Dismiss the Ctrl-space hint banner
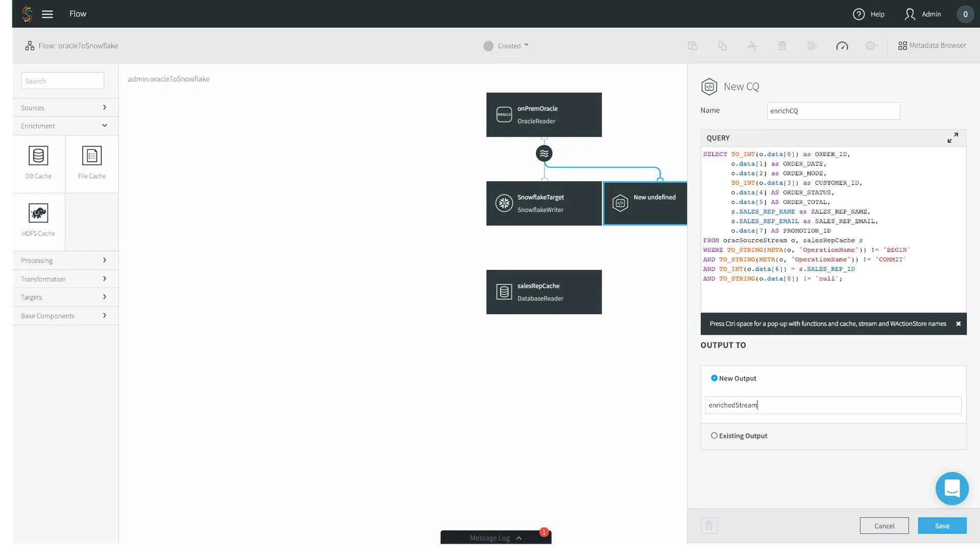The height and width of the screenshot is (558, 980). pyautogui.click(x=959, y=324)
